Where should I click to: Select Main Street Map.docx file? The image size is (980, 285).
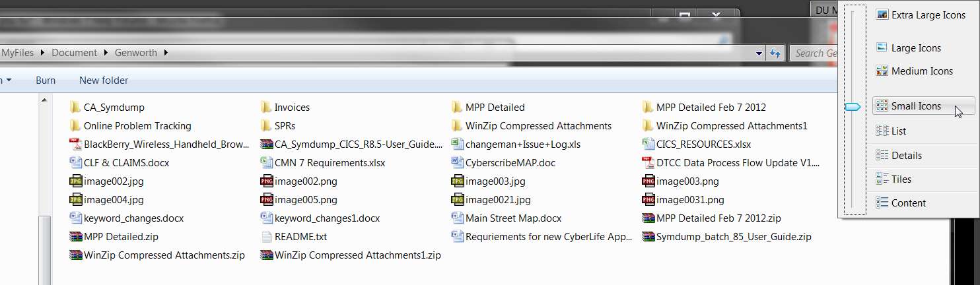tap(507, 218)
